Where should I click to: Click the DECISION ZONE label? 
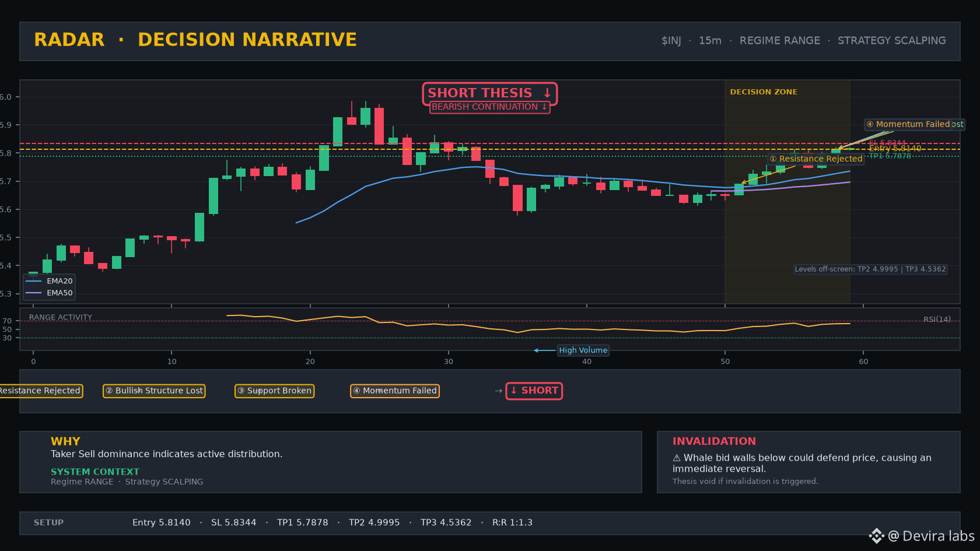764,92
